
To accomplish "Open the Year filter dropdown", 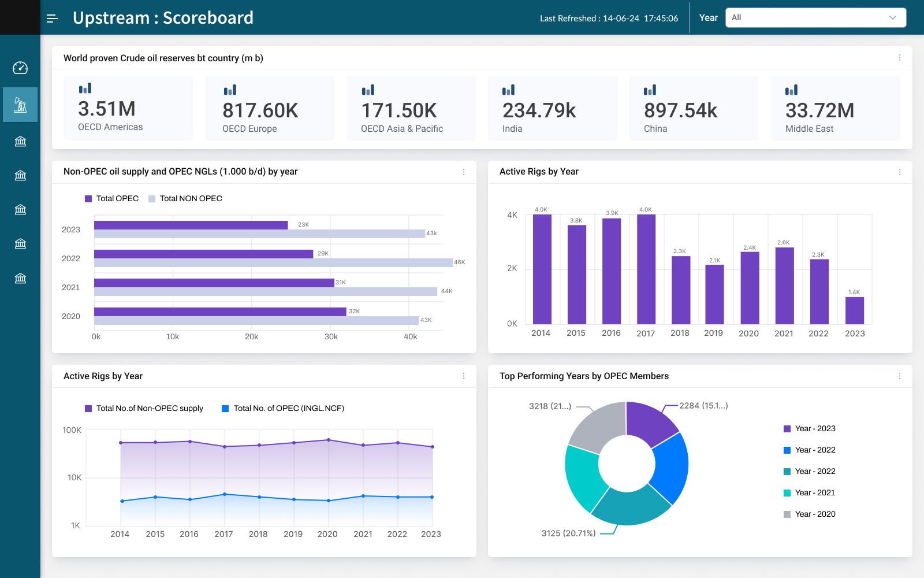I will (815, 17).
